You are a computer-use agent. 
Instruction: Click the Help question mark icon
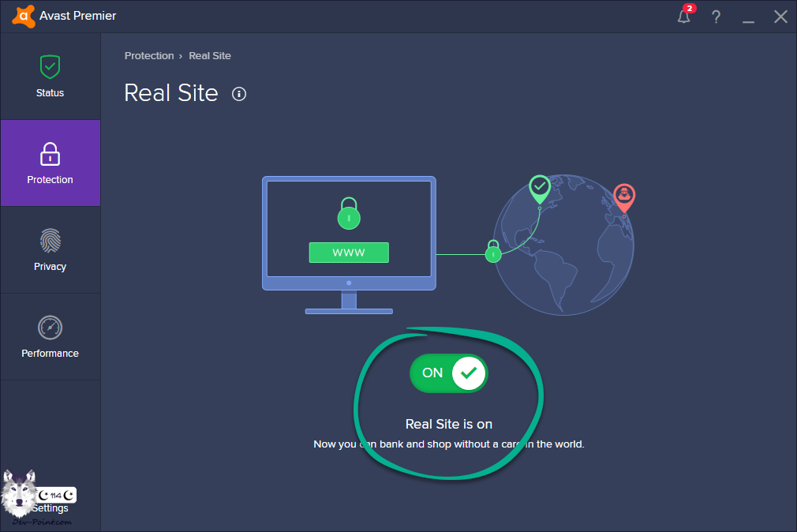pyautogui.click(x=716, y=17)
